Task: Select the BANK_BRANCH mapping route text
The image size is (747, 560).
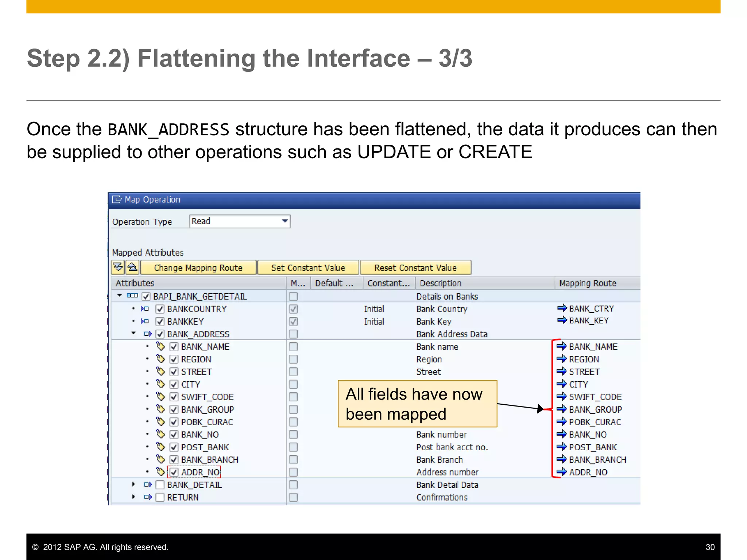Action: (x=597, y=459)
